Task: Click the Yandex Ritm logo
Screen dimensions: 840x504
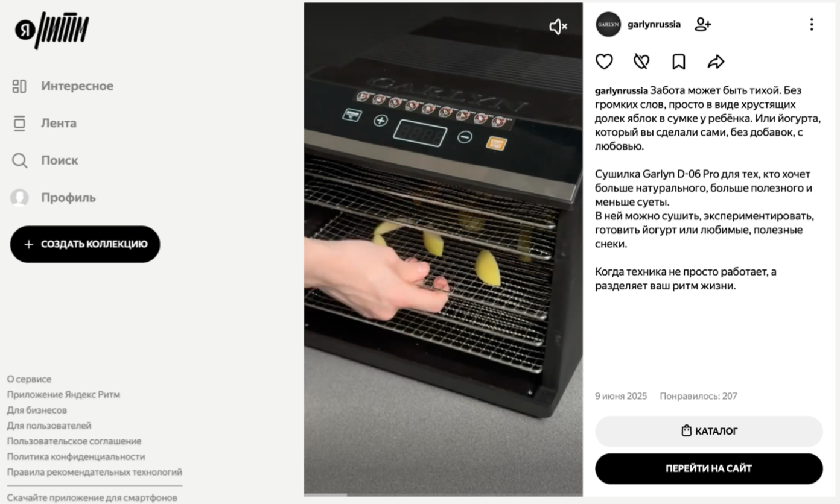Action: pos(52,30)
